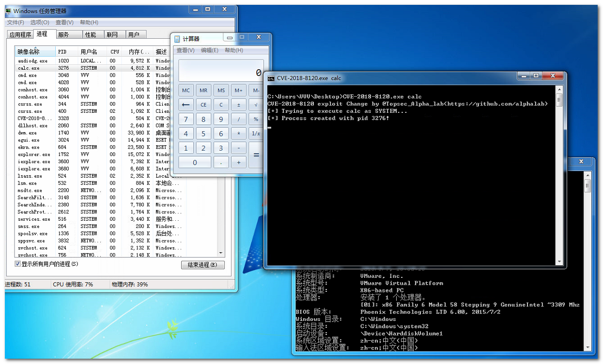603x364 pixels.
Task: Open the 查看(V) menu in calculator
Action: (186, 50)
